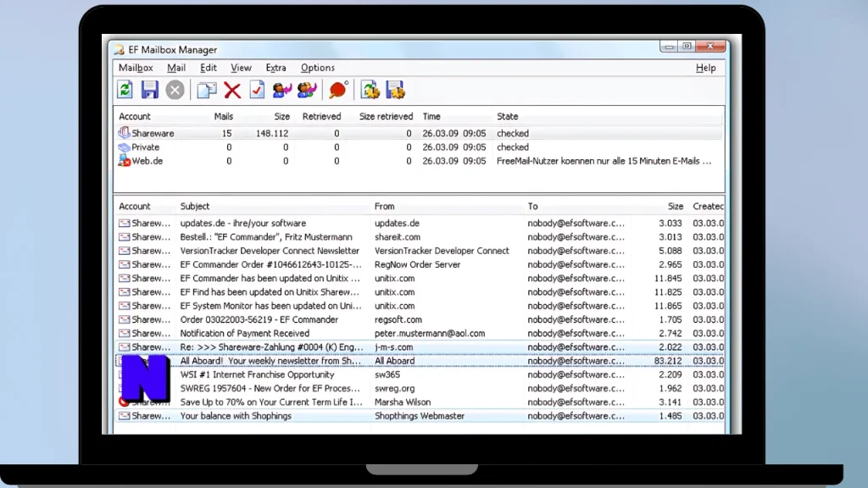Click the 'checked' state of Private account
This screenshot has width=868, height=488.
[513, 147]
